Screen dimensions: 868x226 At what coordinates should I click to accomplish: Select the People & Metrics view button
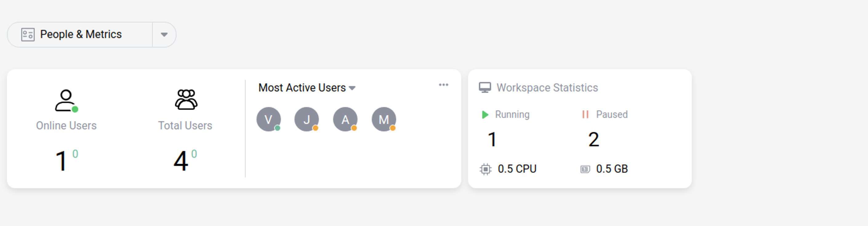(x=80, y=35)
